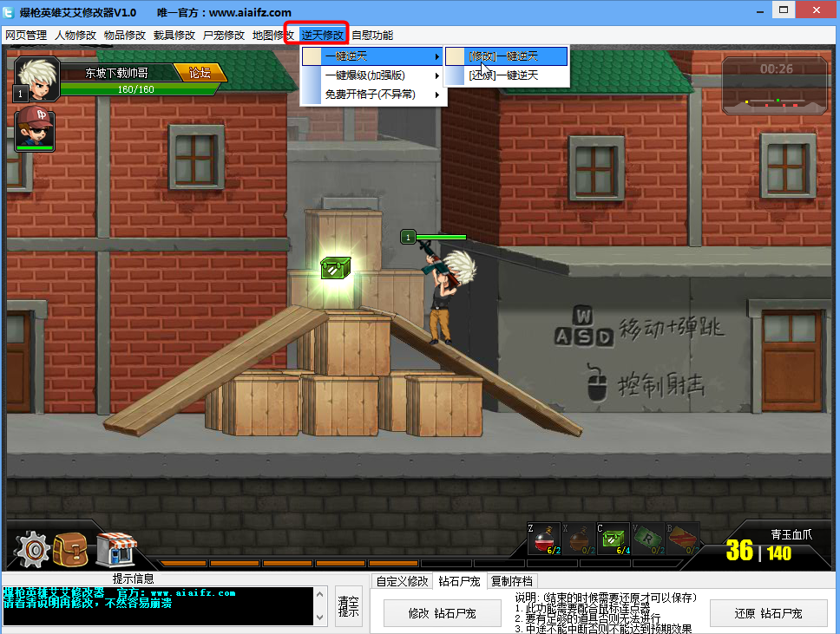Image resolution: width=840 pixels, height=634 pixels.
Task: Expand the 一键逆天 submenu entry
Action: 373,56
